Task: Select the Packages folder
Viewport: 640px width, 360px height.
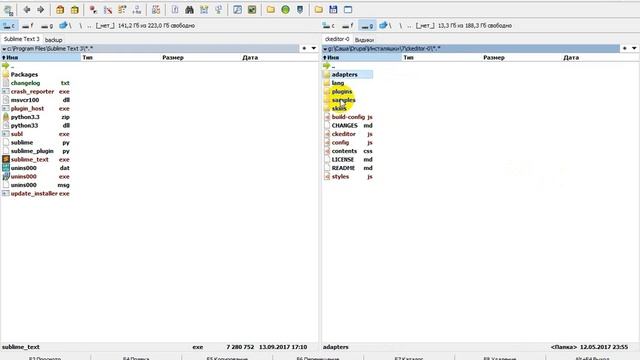Action: point(24,75)
